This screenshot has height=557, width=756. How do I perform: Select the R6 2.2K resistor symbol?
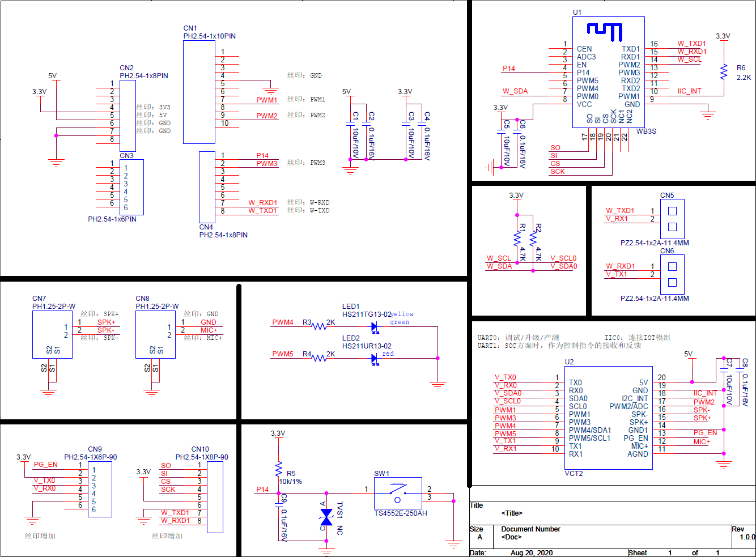pos(723,72)
